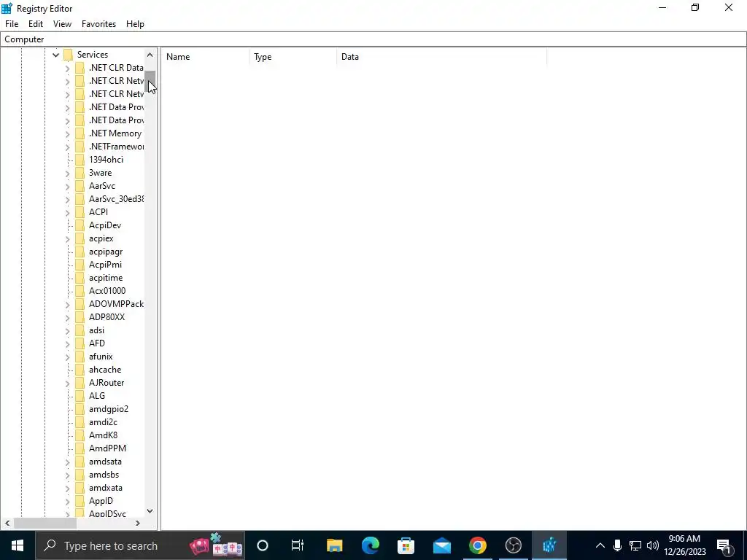Open File Explorer from the taskbar
Viewport: 747px width, 560px height.
tap(334, 545)
